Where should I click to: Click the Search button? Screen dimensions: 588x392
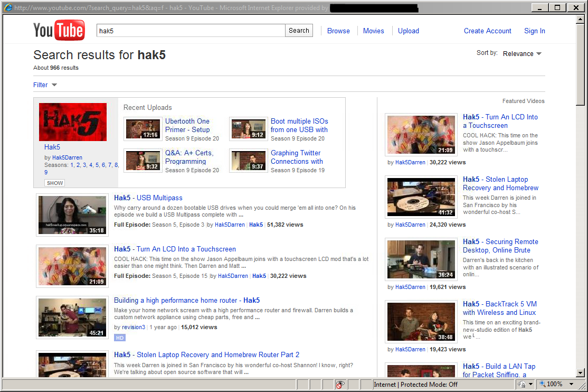[299, 31]
